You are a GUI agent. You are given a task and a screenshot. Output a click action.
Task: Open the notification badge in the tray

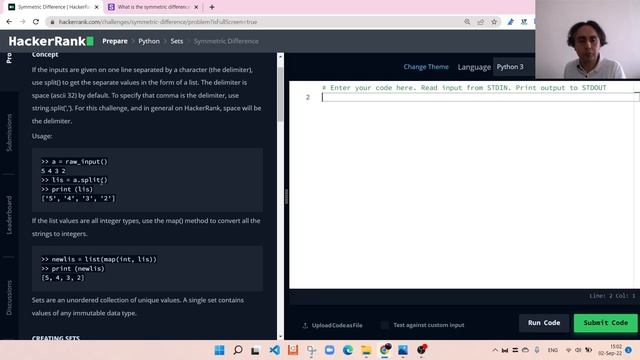pyautogui.click(x=629, y=350)
